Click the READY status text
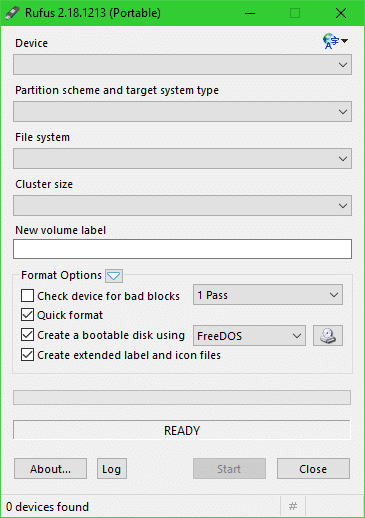Viewport: 365px width, 518px height. tap(182, 431)
